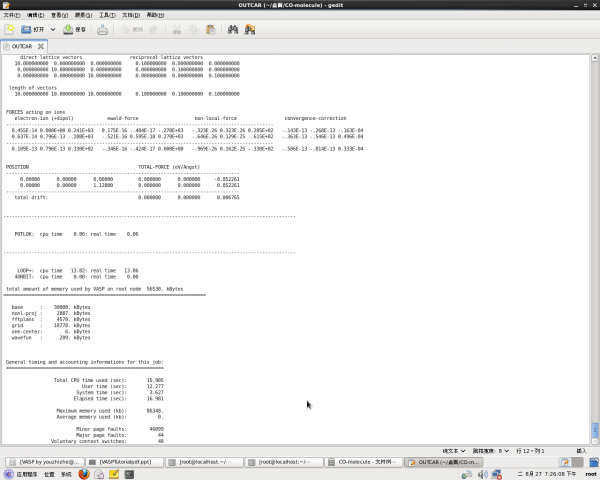Print the document with the printer icon
600x480 pixels.
click(102, 29)
